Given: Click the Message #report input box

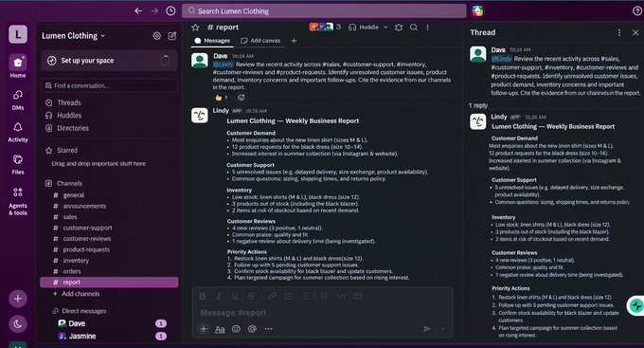Looking at the screenshot, I should pos(322,313).
